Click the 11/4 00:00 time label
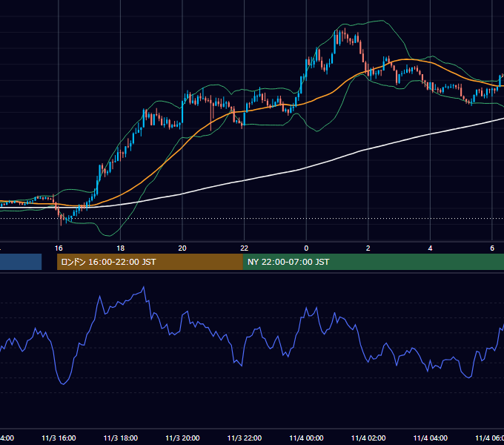The height and width of the screenshot is (445, 504). 306,438
